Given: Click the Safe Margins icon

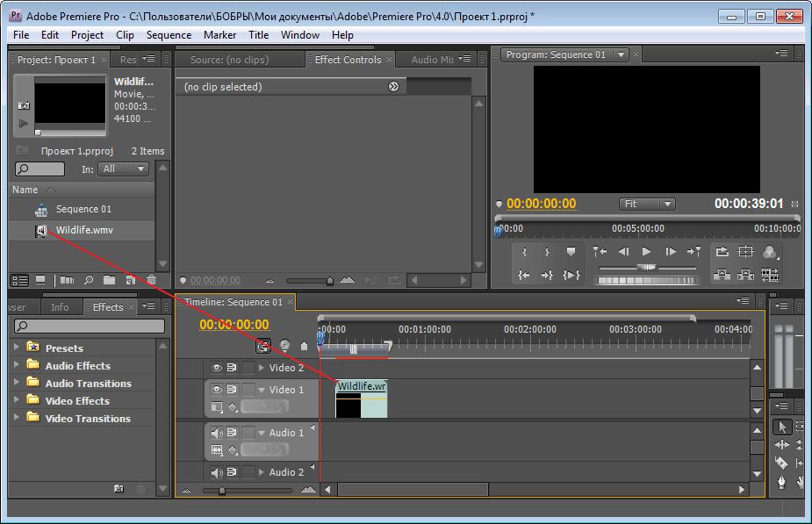Looking at the screenshot, I should [x=745, y=252].
